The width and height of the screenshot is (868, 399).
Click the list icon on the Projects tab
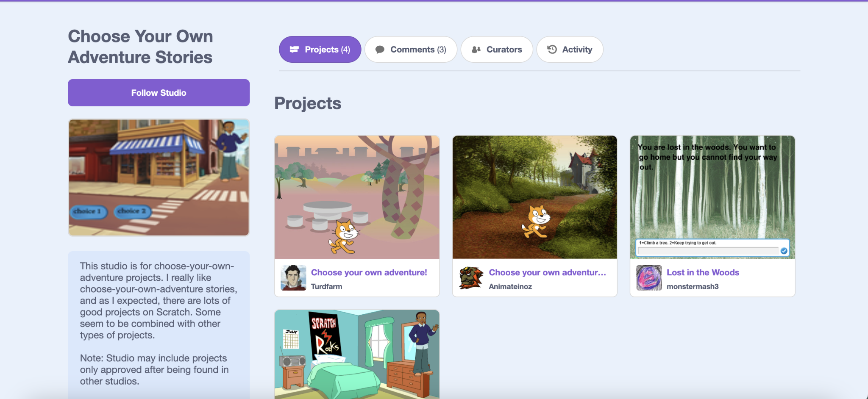(294, 49)
